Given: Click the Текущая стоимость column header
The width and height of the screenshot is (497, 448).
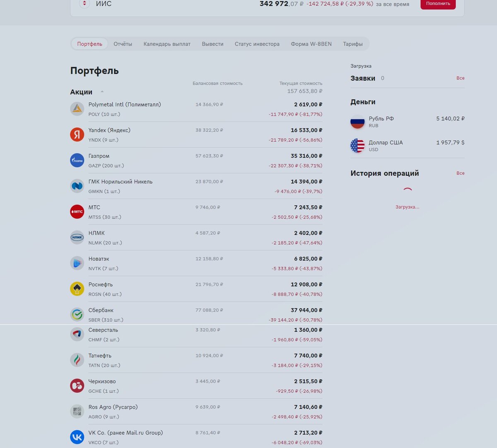Looking at the screenshot, I should 301,83.
